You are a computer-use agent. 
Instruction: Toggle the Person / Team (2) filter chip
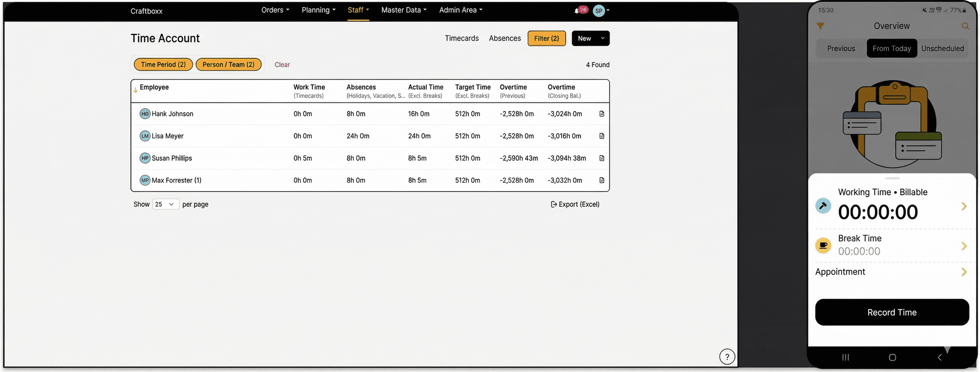tap(228, 64)
